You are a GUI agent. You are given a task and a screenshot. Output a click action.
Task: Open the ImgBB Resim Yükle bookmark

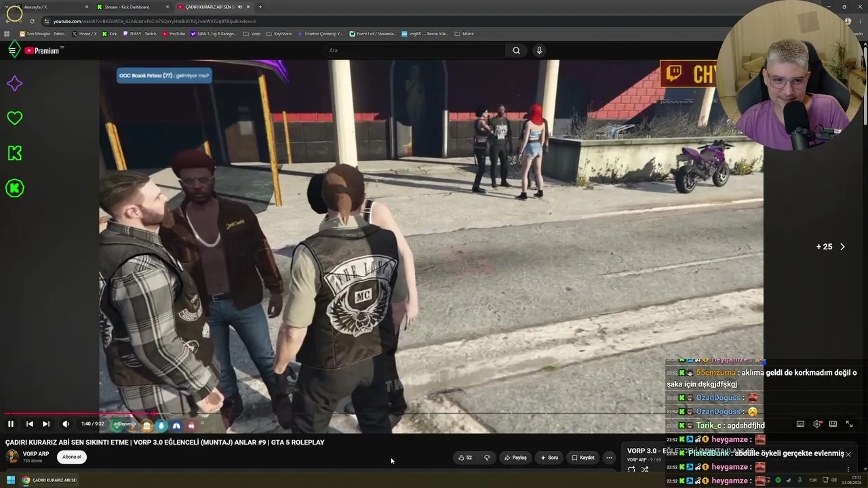click(425, 34)
